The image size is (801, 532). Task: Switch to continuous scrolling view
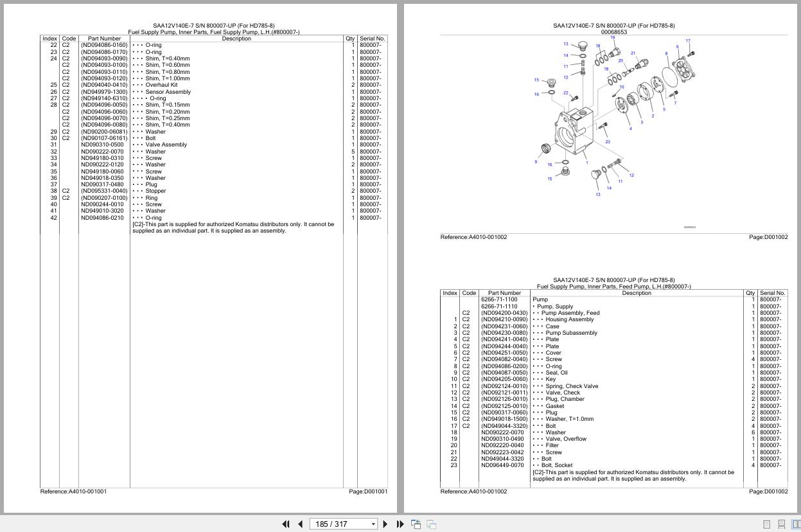(x=782, y=524)
